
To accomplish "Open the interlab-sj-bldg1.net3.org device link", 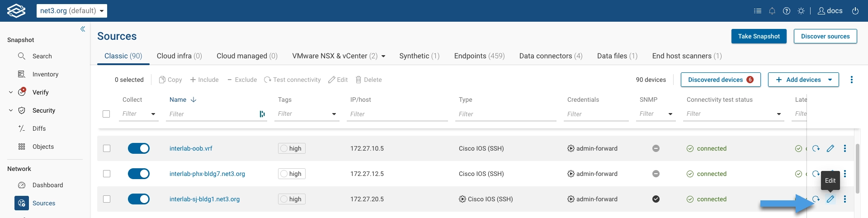I will (x=204, y=199).
